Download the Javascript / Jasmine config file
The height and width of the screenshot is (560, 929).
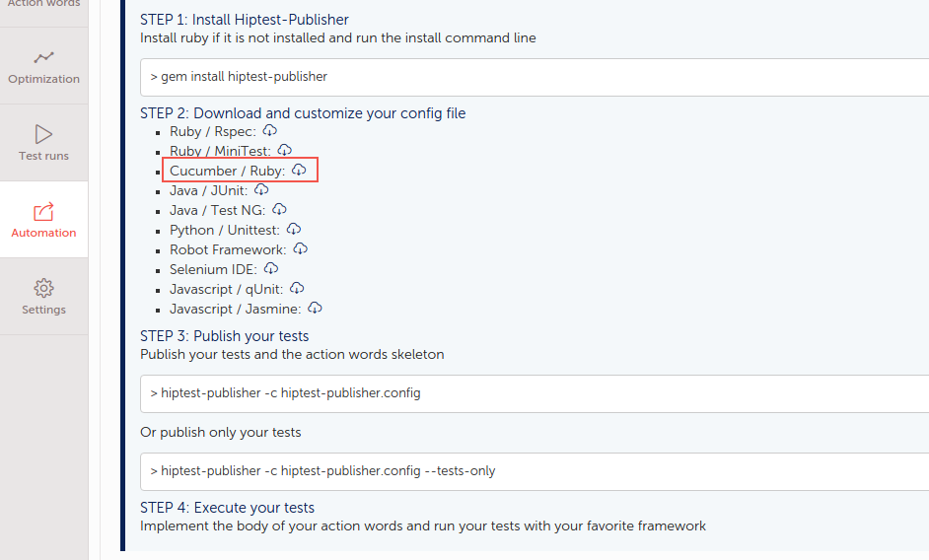pos(315,308)
